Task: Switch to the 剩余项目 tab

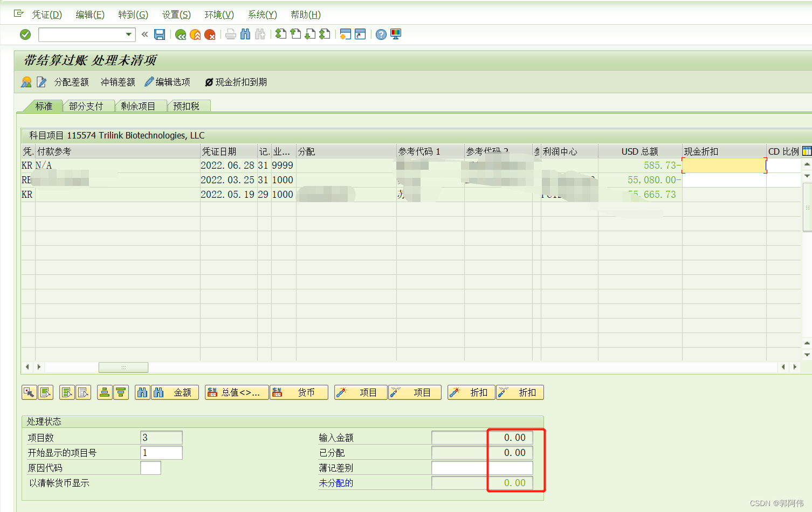Action: point(138,106)
